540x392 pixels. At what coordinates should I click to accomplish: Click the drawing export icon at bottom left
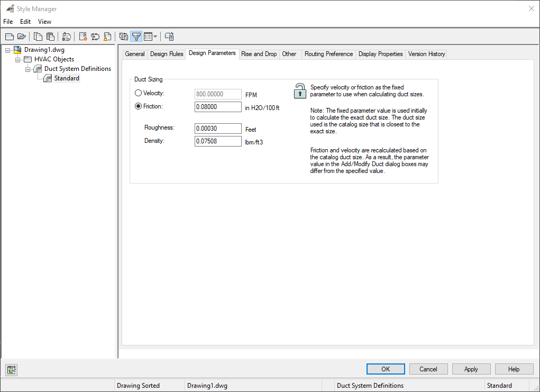coord(11,370)
